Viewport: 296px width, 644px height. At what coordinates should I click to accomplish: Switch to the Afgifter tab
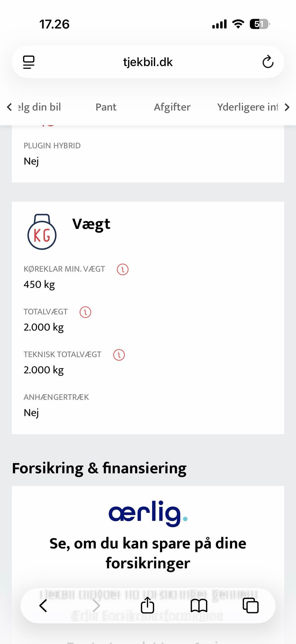[172, 107]
